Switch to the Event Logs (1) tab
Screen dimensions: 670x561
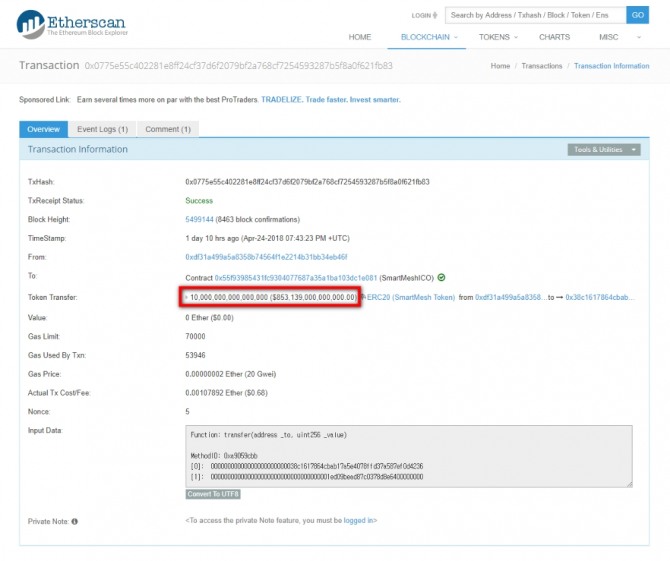(102, 129)
